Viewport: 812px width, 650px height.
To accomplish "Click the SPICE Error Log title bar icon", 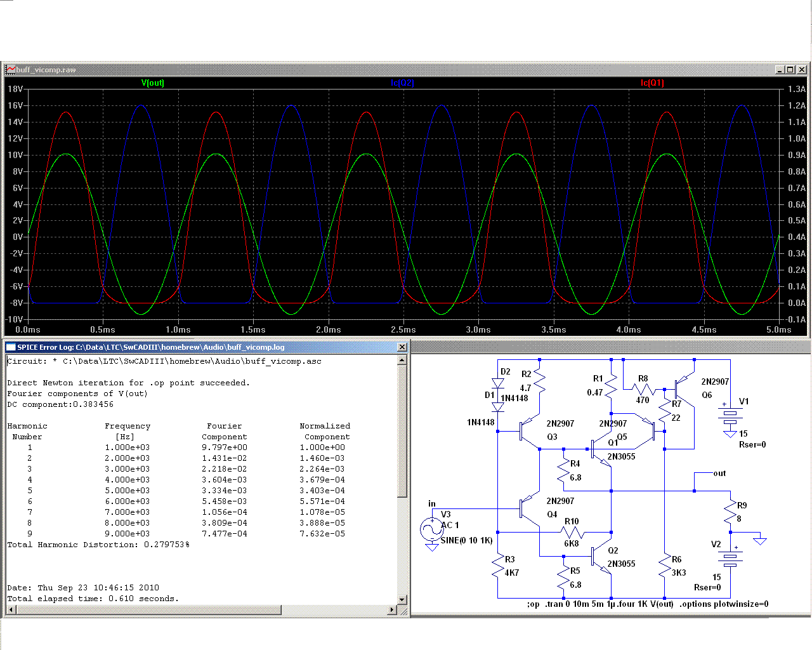I will pos(11,347).
